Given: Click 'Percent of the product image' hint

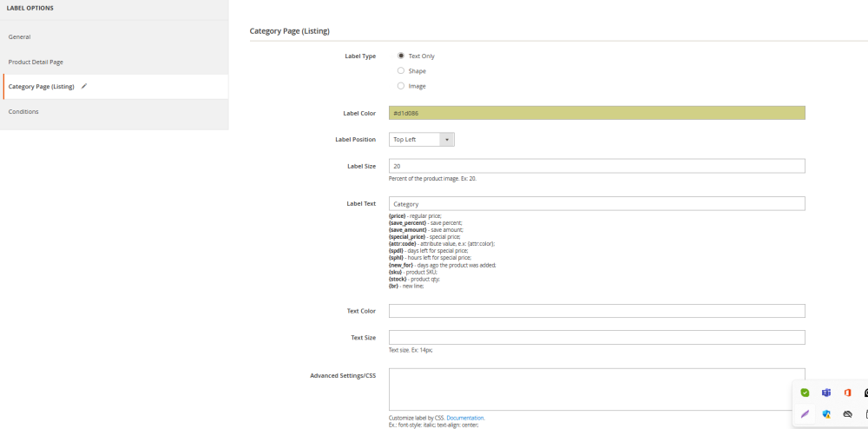Looking at the screenshot, I should click(x=433, y=179).
